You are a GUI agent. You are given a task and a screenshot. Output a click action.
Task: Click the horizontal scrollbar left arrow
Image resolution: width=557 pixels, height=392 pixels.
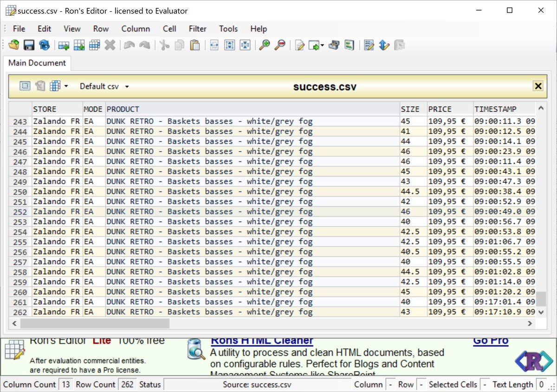14,323
